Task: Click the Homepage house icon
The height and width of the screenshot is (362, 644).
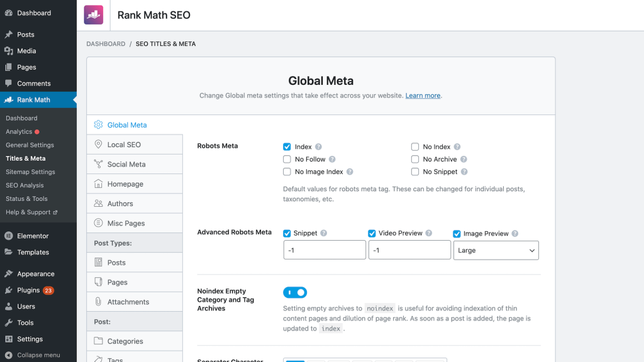Action: tap(98, 184)
